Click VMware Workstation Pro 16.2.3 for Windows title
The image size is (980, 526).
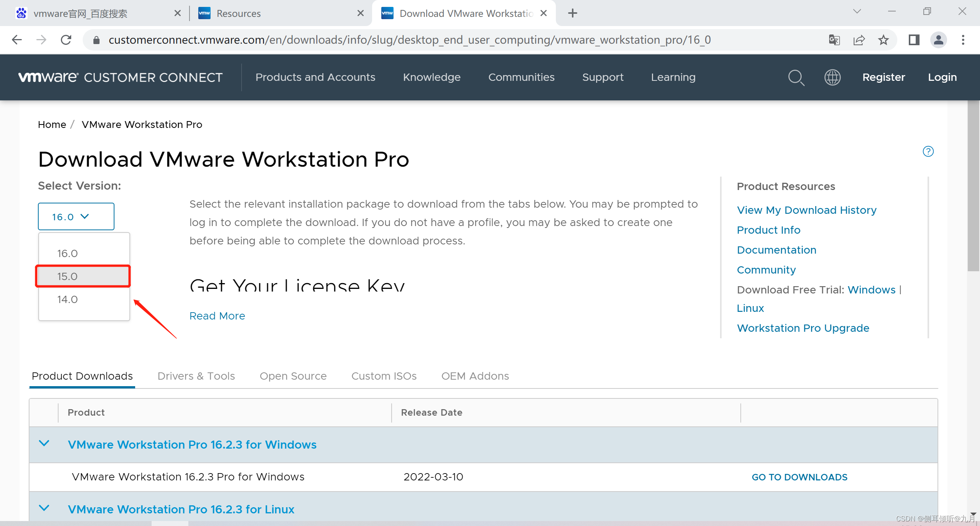click(x=192, y=445)
